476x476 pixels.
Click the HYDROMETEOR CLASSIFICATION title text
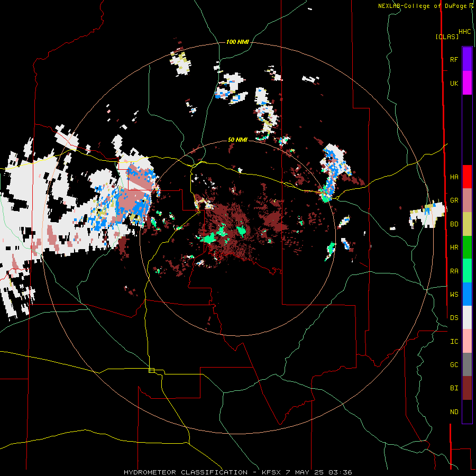186,472
